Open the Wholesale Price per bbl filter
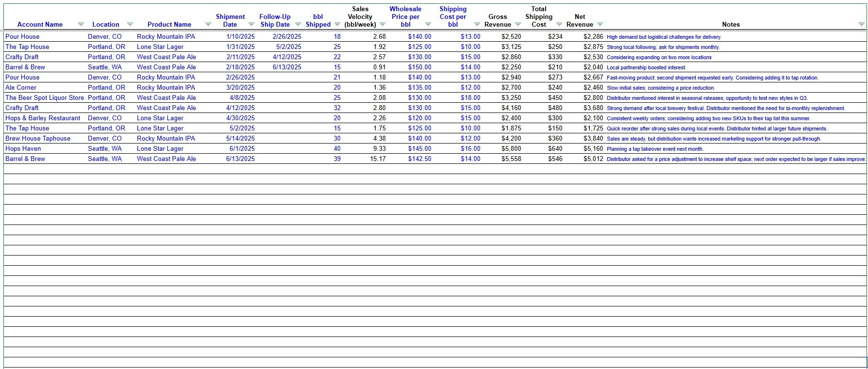Image resolution: width=868 pixels, height=369 pixels. coord(428,25)
